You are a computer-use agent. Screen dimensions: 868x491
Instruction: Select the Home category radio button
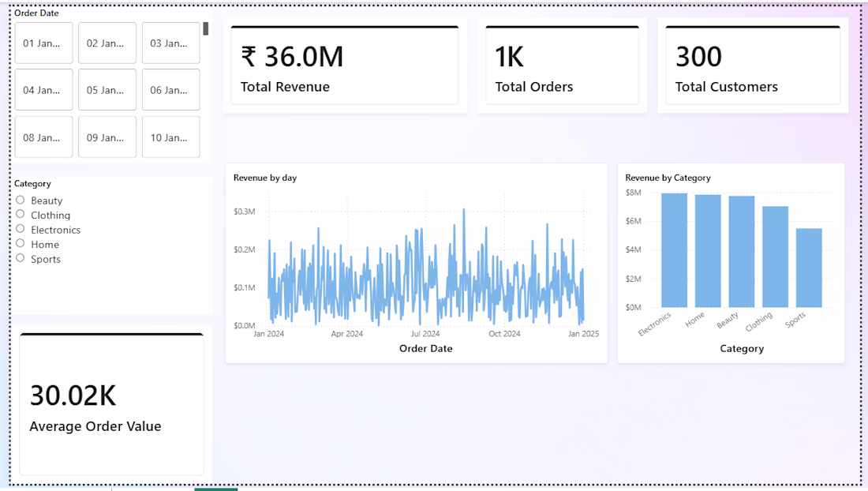pyautogui.click(x=21, y=243)
